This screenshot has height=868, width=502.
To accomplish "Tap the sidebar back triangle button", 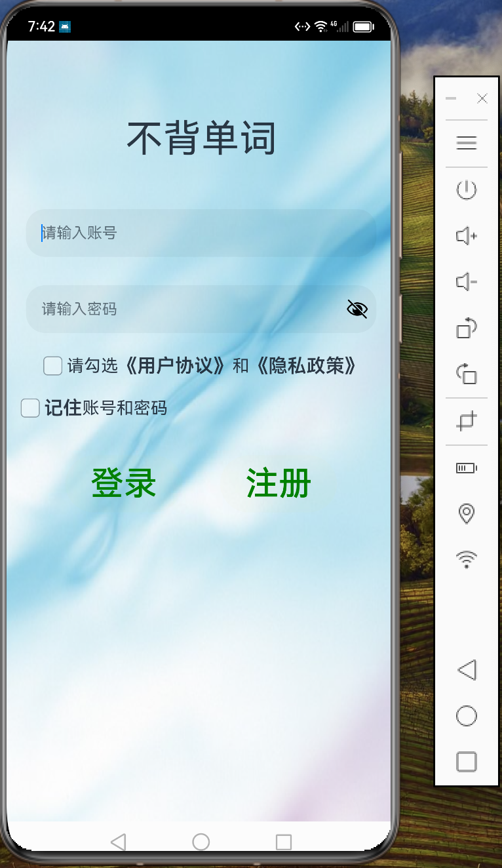I will (466, 670).
